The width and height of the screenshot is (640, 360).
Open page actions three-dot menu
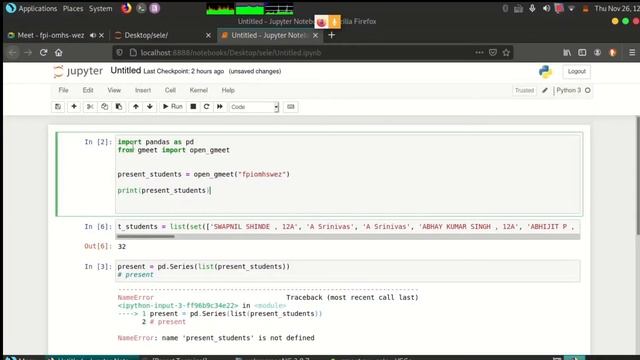click(479, 53)
